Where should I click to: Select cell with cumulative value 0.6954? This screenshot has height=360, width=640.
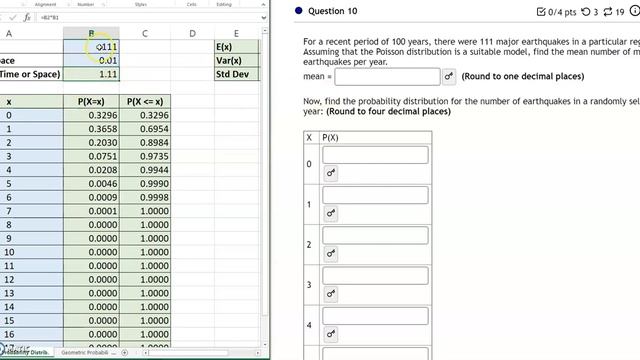145,129
